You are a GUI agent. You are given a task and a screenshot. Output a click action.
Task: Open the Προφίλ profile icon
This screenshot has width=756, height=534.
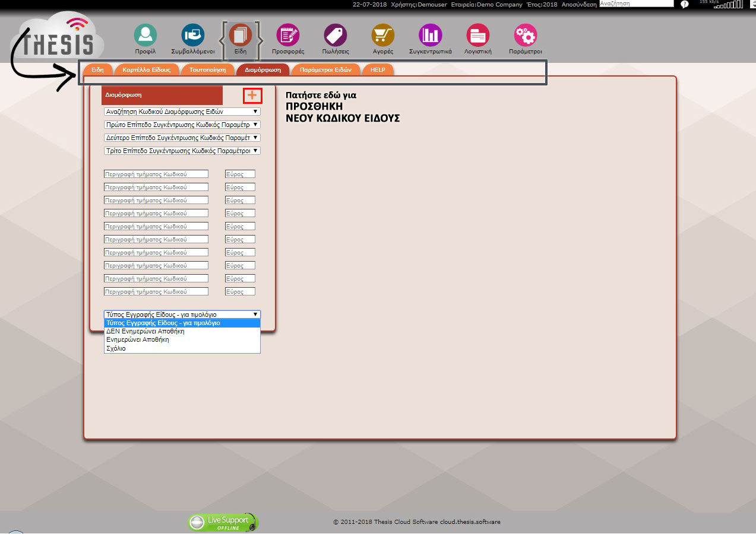[145, 36]
